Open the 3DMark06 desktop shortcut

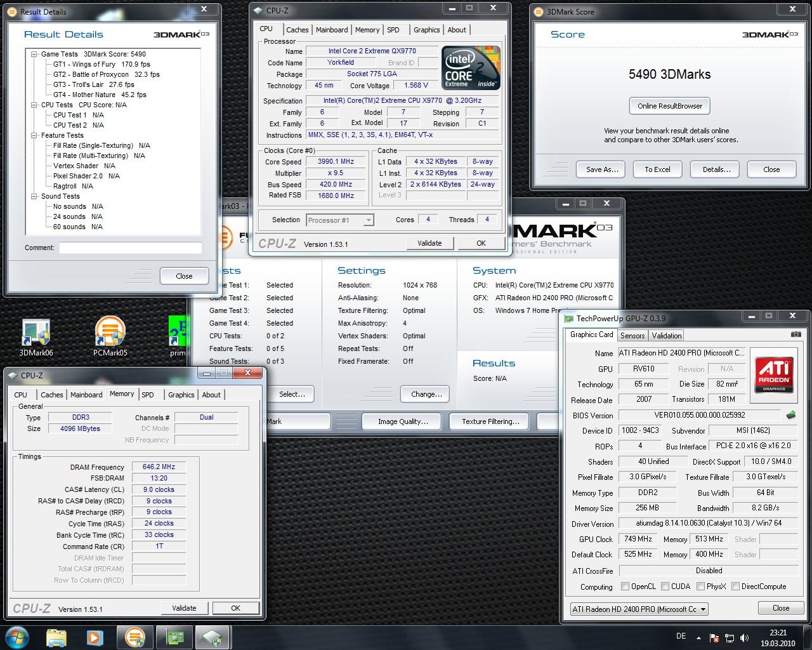pos(36,336)
